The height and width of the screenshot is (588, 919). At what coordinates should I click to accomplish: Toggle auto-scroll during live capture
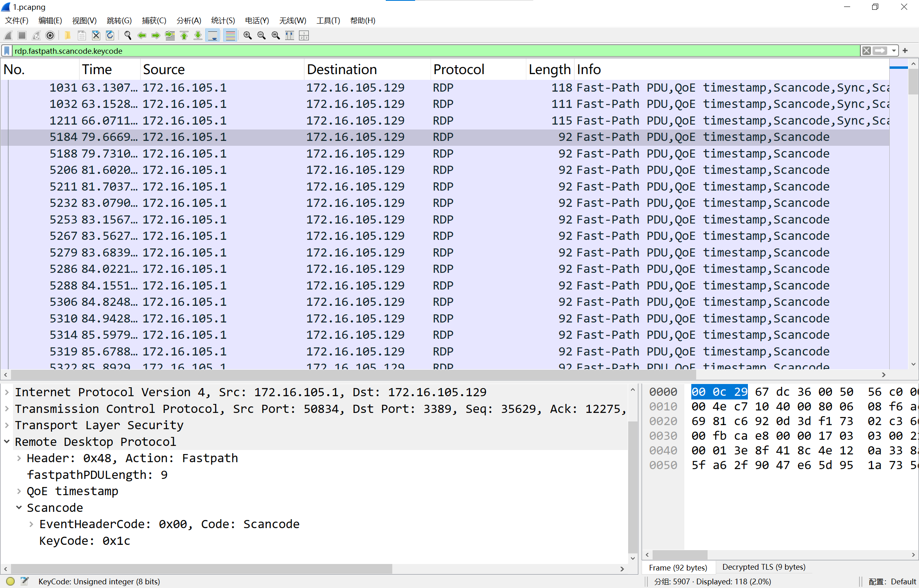coord(213,36)
